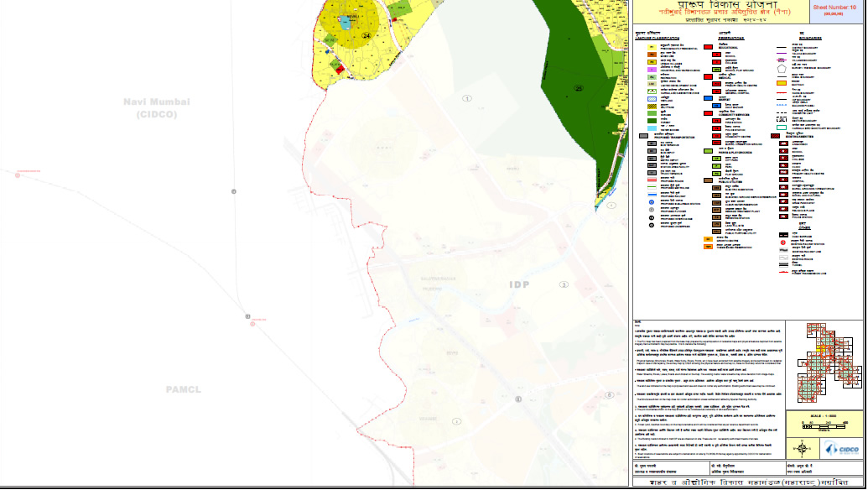868x490 pixels.
Task: Click sector number 24 circle marker
Action: pos(366,35)
